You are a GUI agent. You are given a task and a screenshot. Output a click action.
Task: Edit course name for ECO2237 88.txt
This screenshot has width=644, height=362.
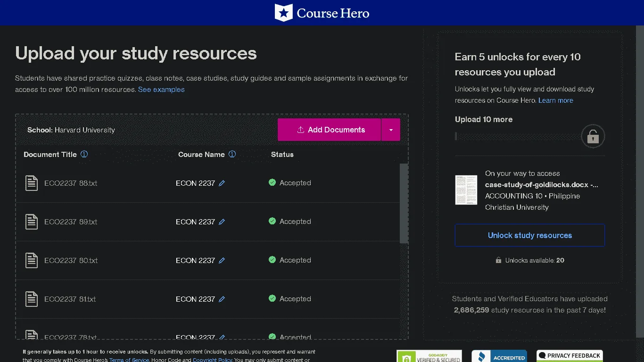point(222,183)
